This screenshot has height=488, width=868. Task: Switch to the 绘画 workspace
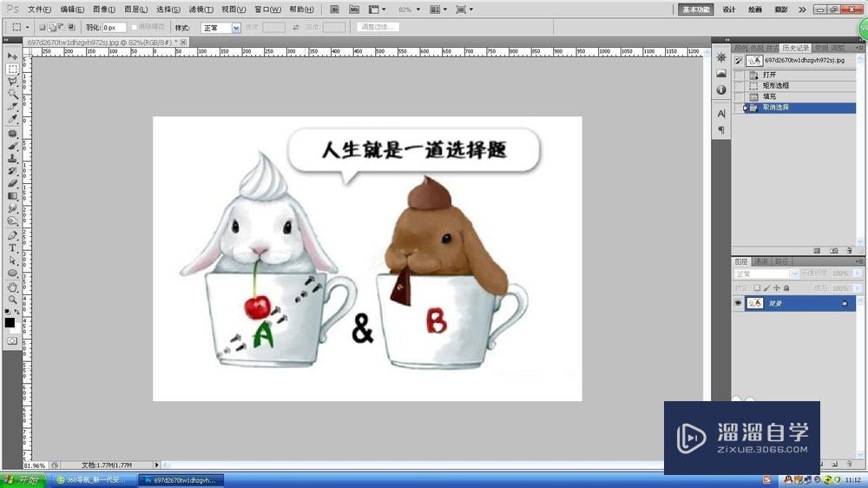coord(755,10)
